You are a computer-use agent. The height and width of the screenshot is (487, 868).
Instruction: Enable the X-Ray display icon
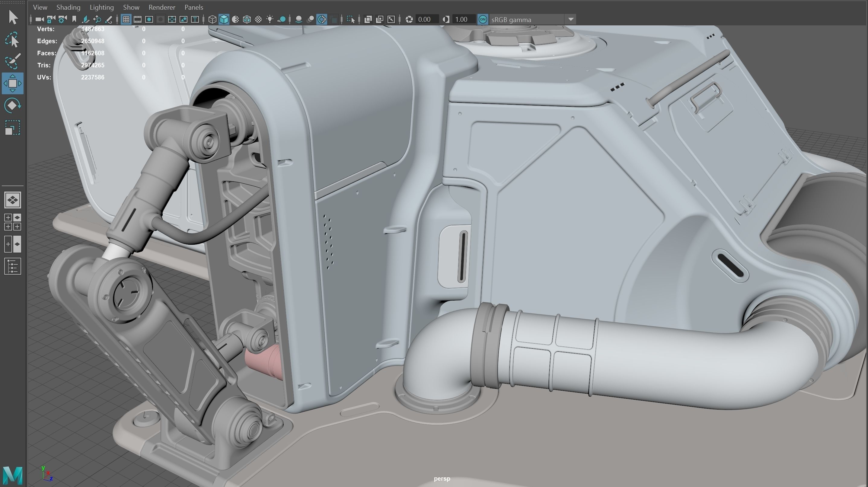368,20
